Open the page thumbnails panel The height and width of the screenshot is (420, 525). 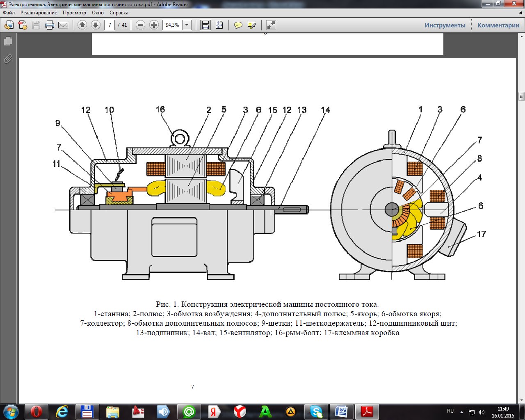pos(8,41)
